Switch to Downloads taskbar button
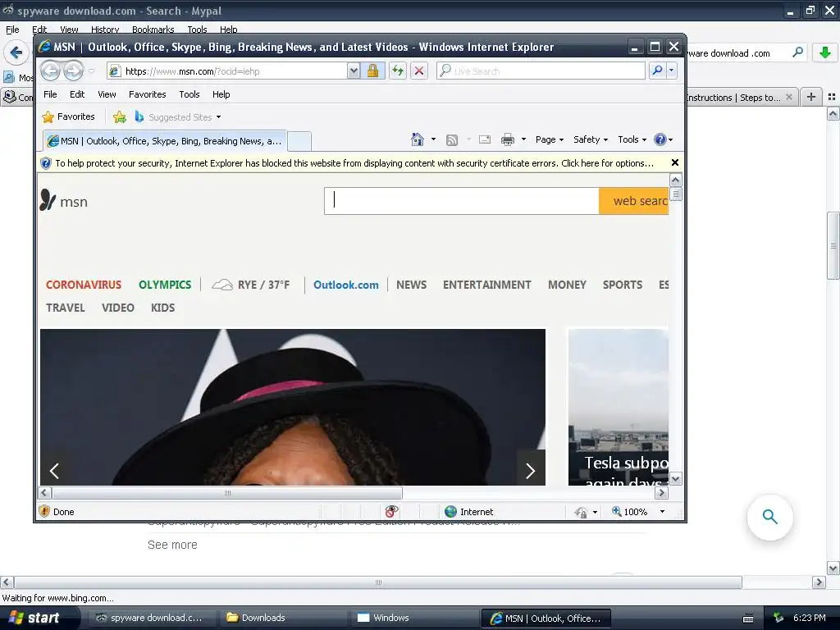The width and height of the screenshot is (840, 630). [x=282, y=618]
